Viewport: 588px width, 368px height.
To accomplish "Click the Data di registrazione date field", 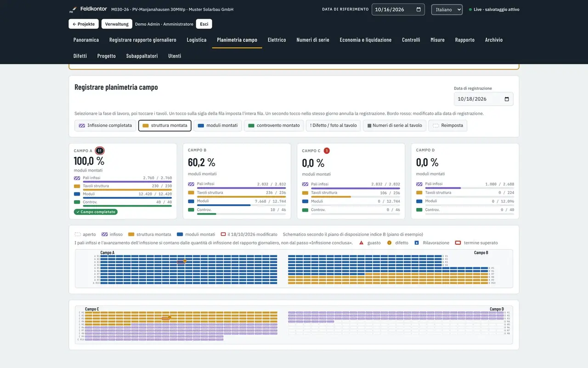I will [x=484, y=99].
